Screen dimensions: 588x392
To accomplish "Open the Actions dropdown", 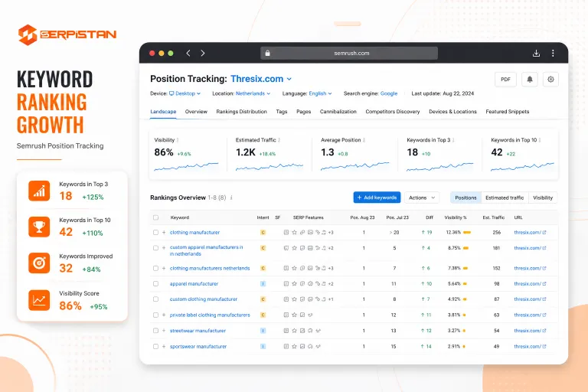I will (x=422, y=198).
